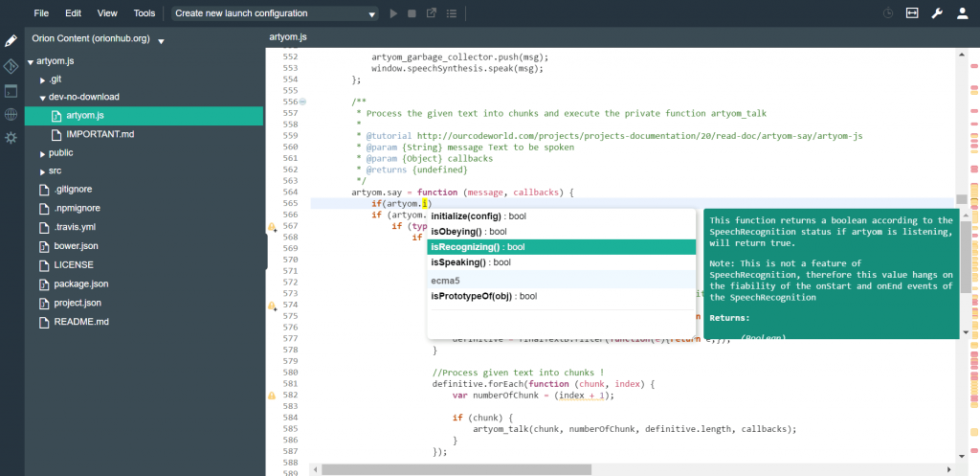Click warning marker on line 574
Screen dimensions: 980x476
pos(272,306)
